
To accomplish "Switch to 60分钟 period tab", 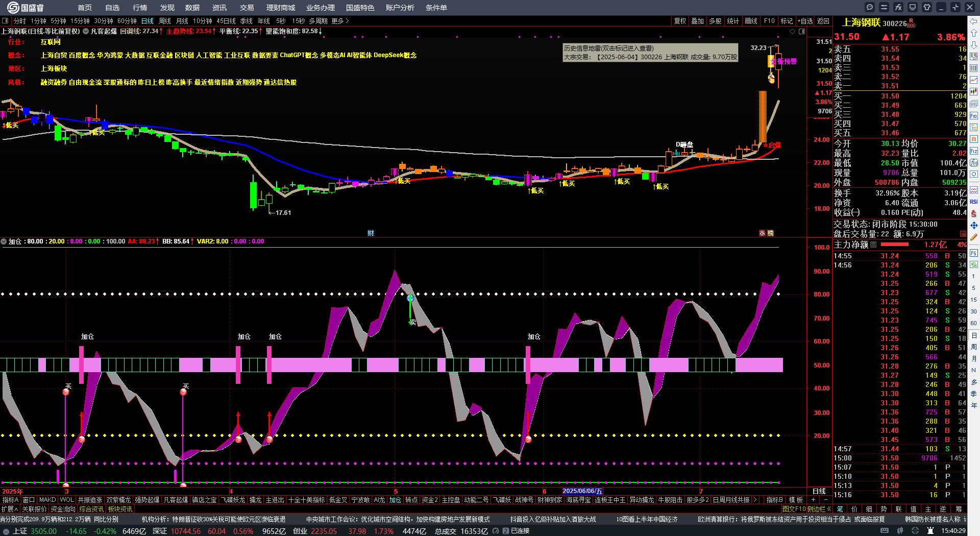I will (127, 21).
